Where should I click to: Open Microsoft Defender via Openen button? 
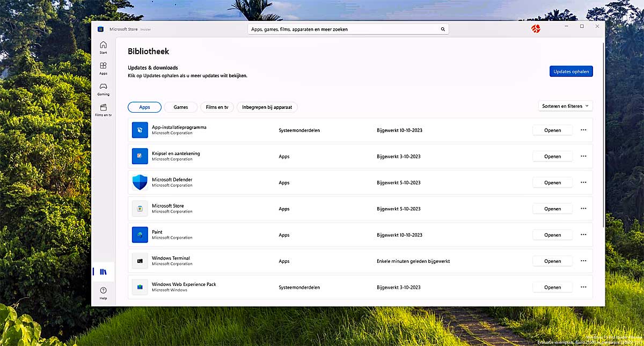coord(552,183)
